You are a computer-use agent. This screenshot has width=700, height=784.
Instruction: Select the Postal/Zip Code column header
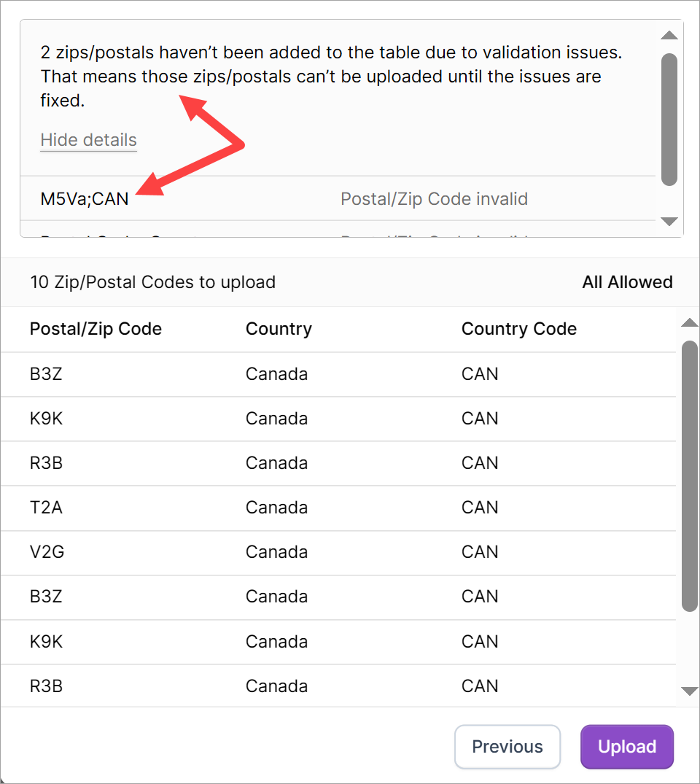pyautogui.click(x=96, y=329)
